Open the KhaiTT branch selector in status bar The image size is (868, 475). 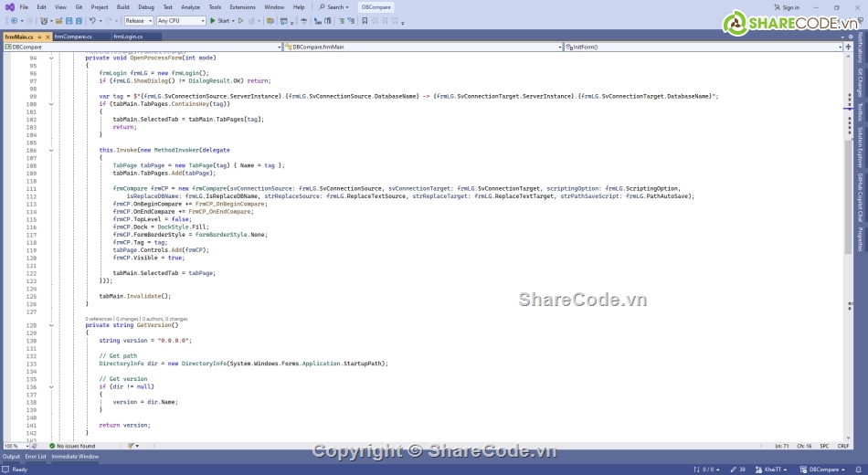click(x=771, y=470)
